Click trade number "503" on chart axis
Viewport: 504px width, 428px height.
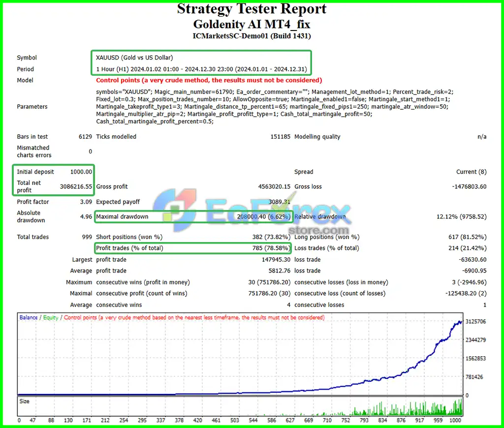[x=235, y=420]
